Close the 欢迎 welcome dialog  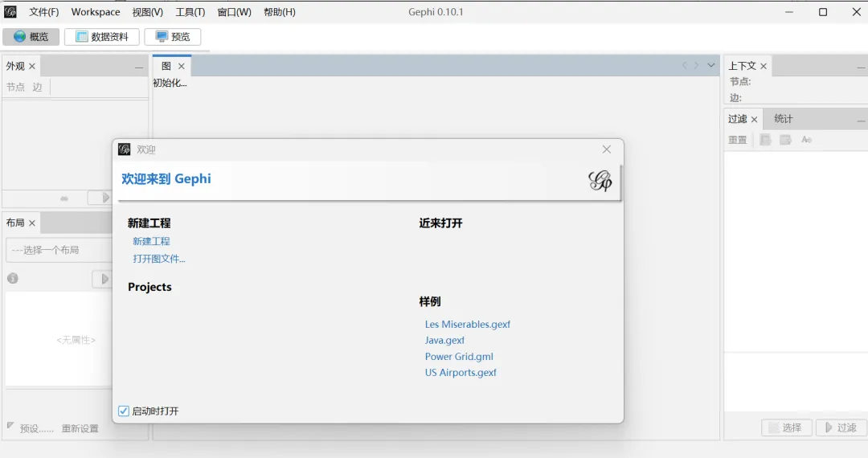[607, 149]
